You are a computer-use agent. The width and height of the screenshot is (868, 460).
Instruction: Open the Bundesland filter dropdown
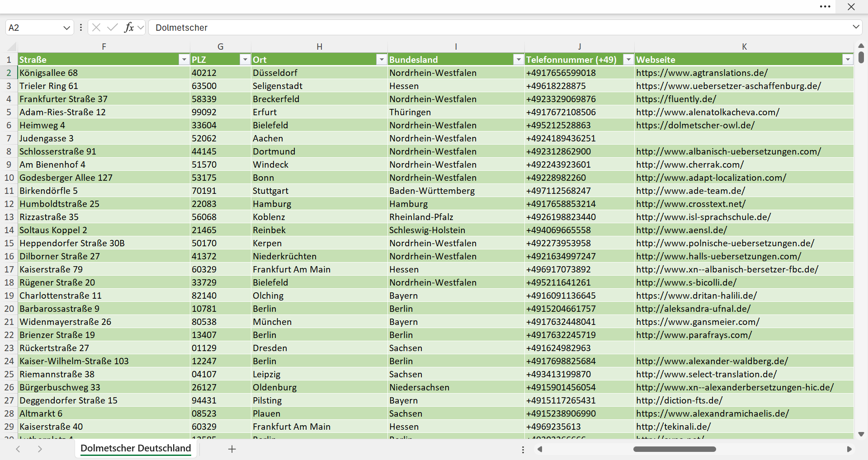tap(519, 60)
